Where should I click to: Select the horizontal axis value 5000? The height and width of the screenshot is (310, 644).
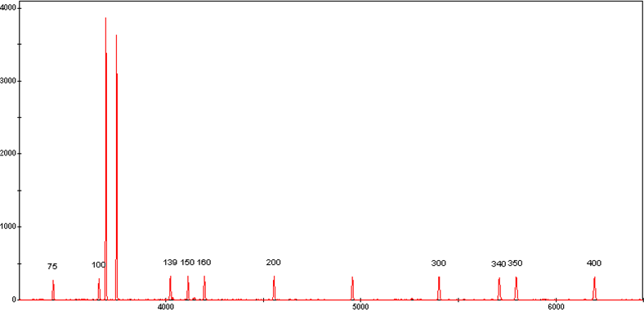pyautogui.click(x=360, y=307)
